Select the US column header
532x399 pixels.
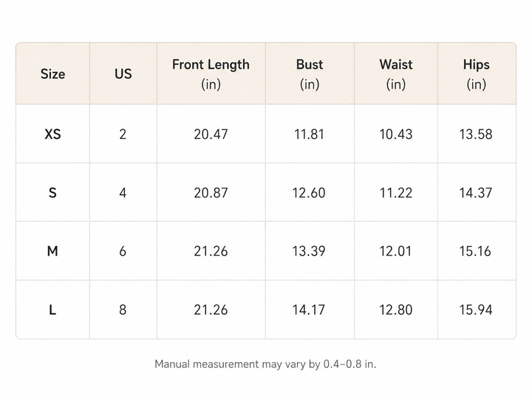(123, 74)
